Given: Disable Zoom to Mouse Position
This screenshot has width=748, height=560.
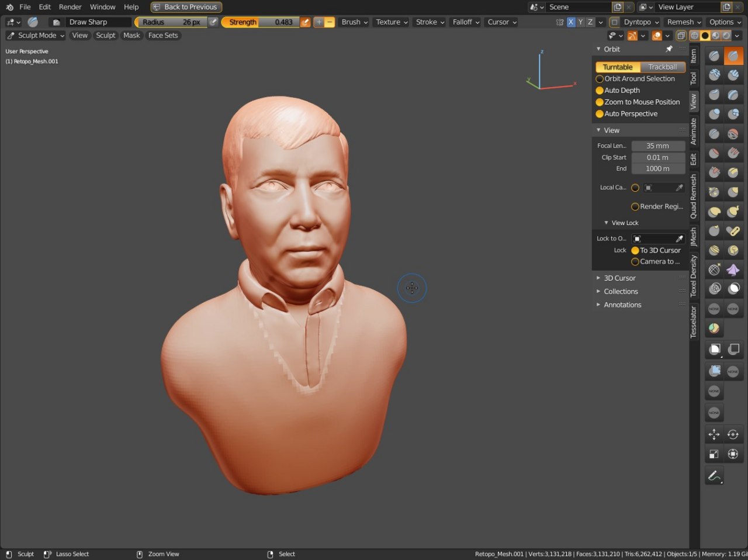Looking at the screenshot, I should click(x=600, y=102).
